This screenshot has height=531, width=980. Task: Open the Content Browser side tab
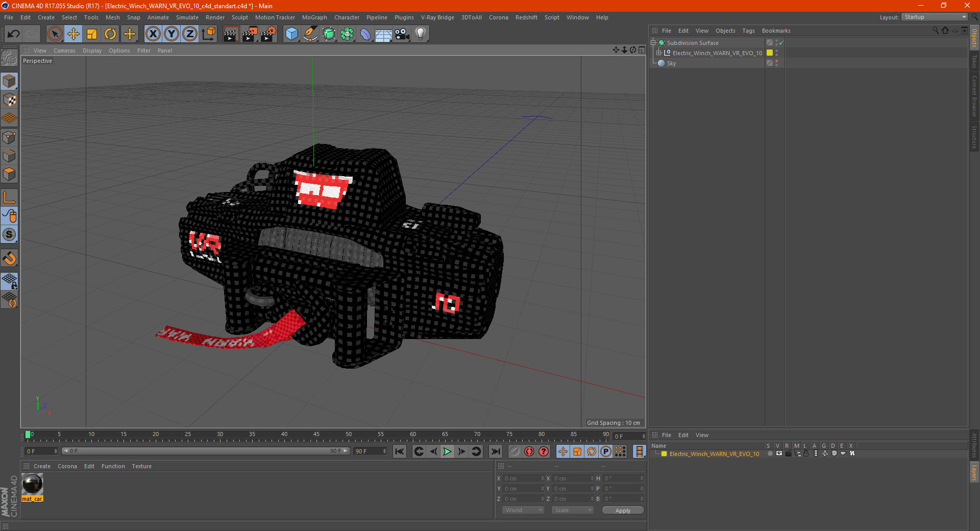[974, 96]
